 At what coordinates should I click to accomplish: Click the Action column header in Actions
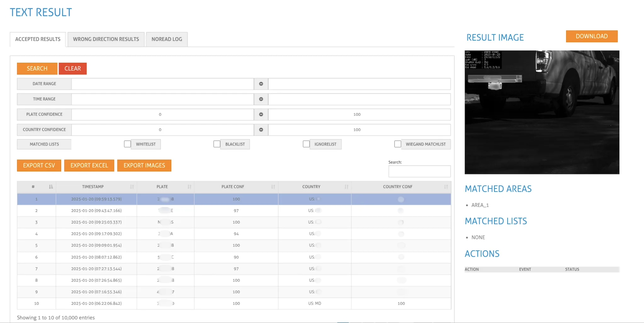(x=472, y=269)
